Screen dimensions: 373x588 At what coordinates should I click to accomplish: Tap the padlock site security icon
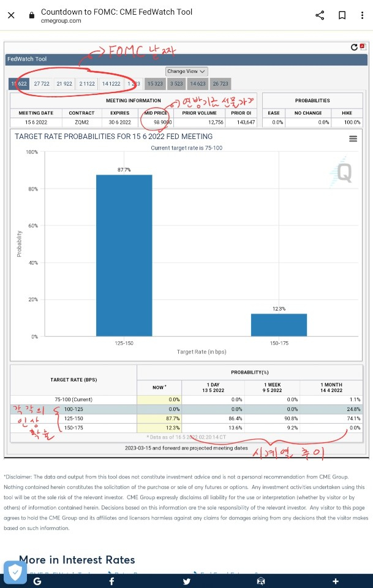(x=32, y=15)
